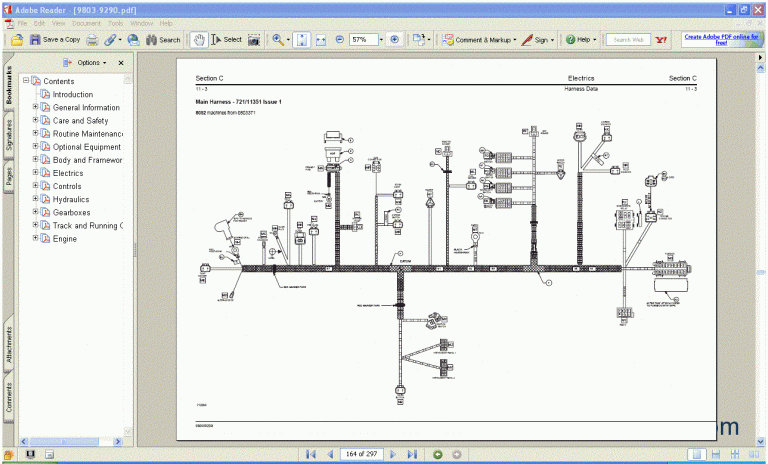Click the grey next view button
The width and height of the screenshot is (768, 464).
tap(456, 454)
